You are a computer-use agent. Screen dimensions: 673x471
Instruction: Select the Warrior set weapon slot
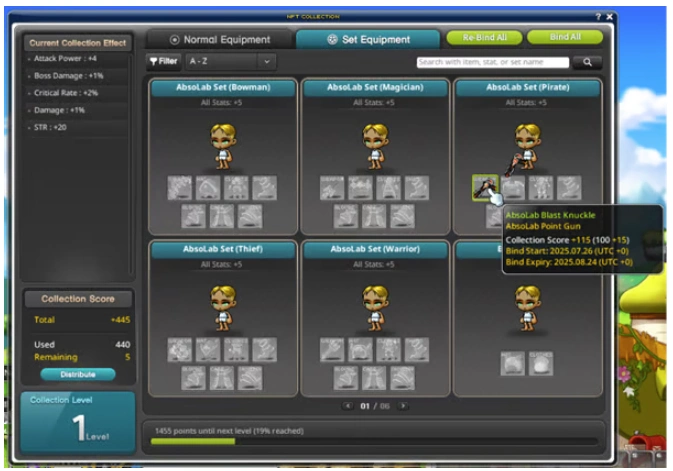[x=332, y=349]
